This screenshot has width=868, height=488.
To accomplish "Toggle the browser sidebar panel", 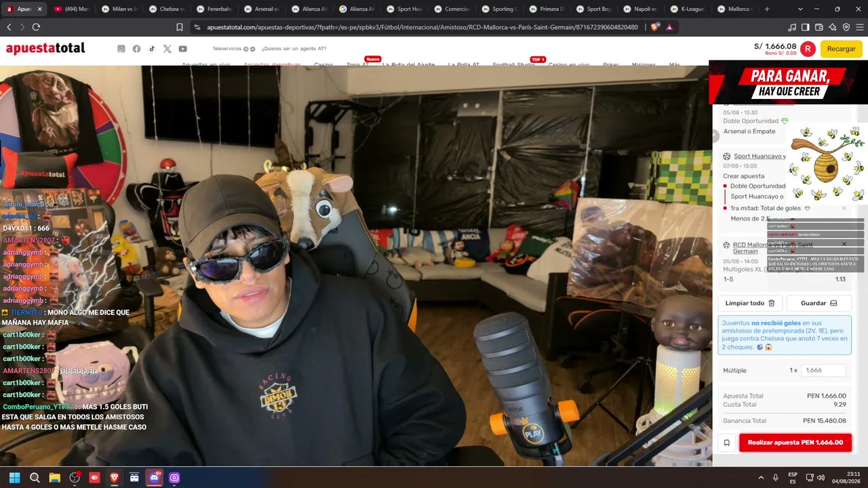I will [806, 27].
